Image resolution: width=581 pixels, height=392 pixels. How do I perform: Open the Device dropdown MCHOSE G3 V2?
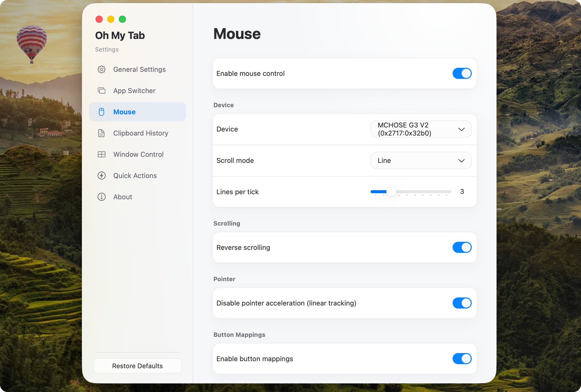coord(421,129)
